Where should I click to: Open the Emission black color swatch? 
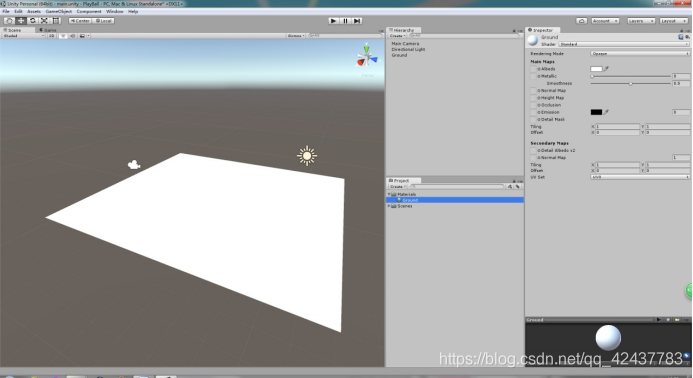click(596, 112)
